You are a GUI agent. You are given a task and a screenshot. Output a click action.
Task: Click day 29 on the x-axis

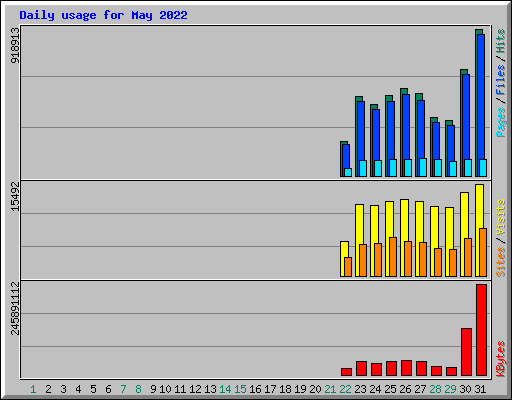450,389
